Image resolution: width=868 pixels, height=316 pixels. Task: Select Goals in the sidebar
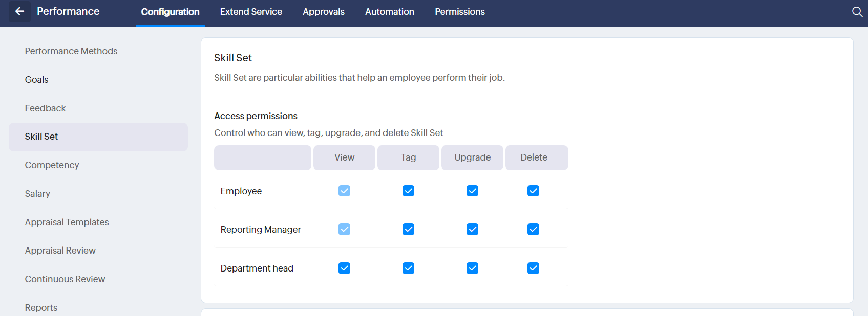(x=36, y=80)
